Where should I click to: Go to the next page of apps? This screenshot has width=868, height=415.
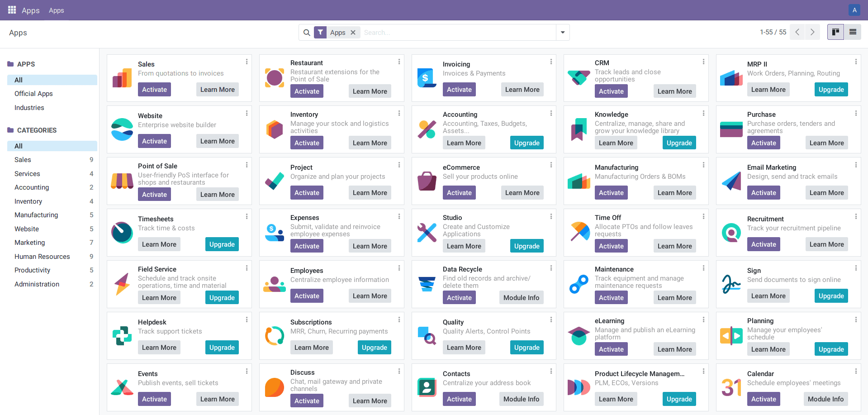[812, 32]
